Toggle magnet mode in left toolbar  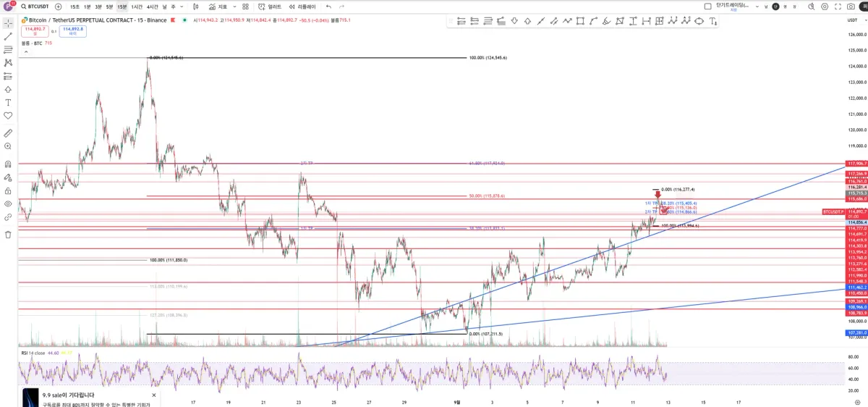[8, 164]
